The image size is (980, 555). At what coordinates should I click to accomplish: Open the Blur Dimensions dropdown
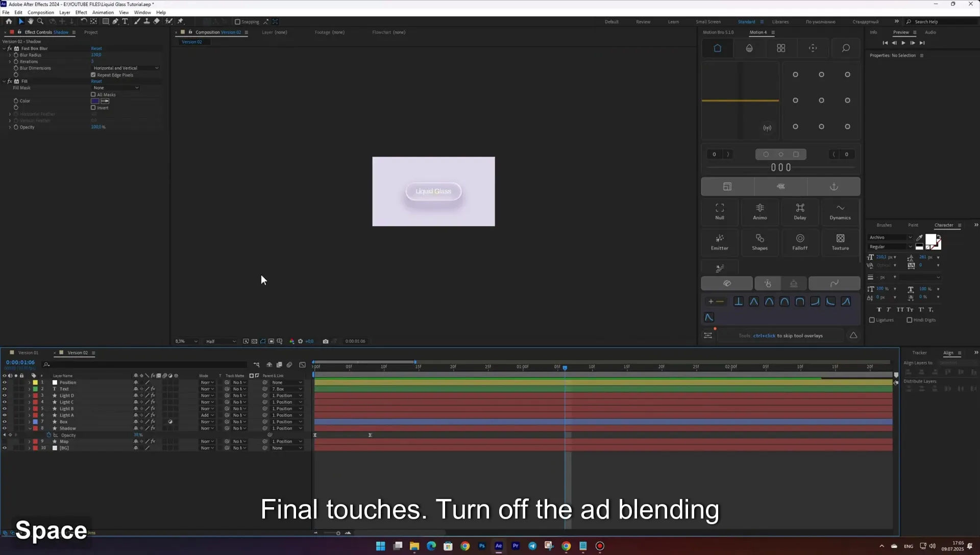pos(126,68)
